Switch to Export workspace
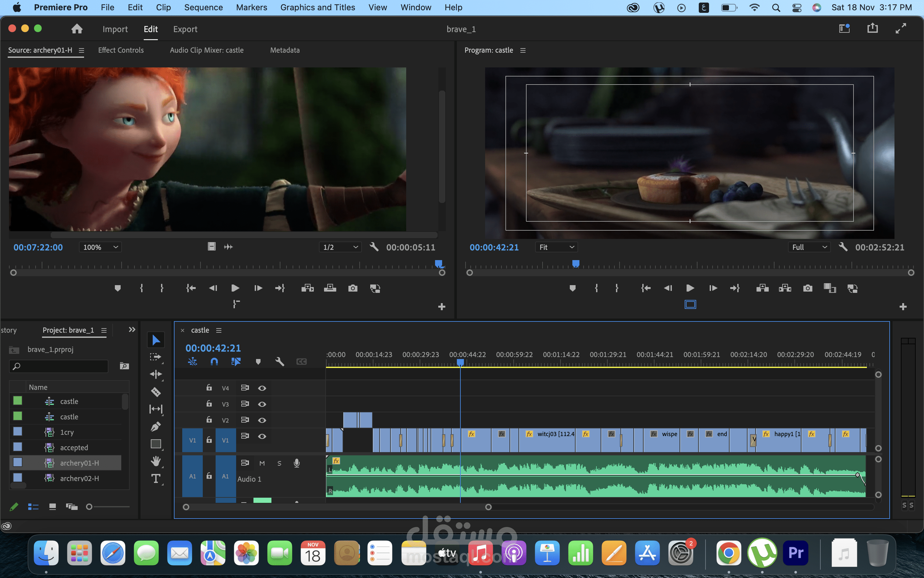 (185, 29)
